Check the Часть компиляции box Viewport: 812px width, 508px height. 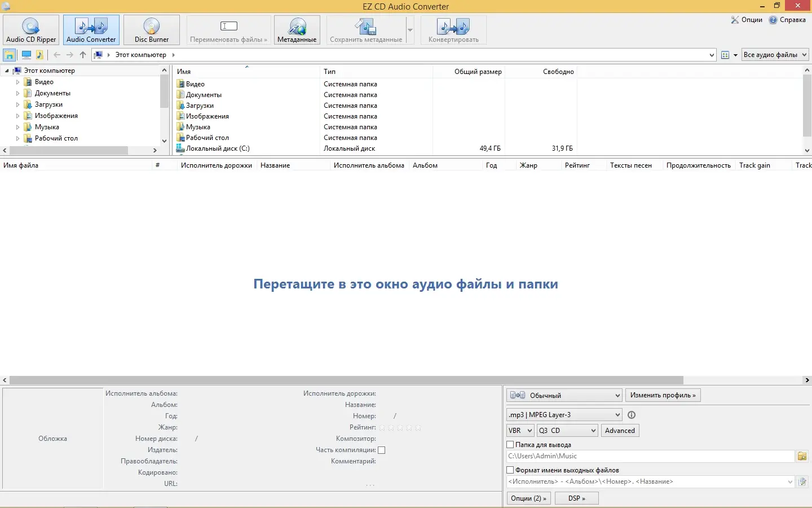point(382,450)
